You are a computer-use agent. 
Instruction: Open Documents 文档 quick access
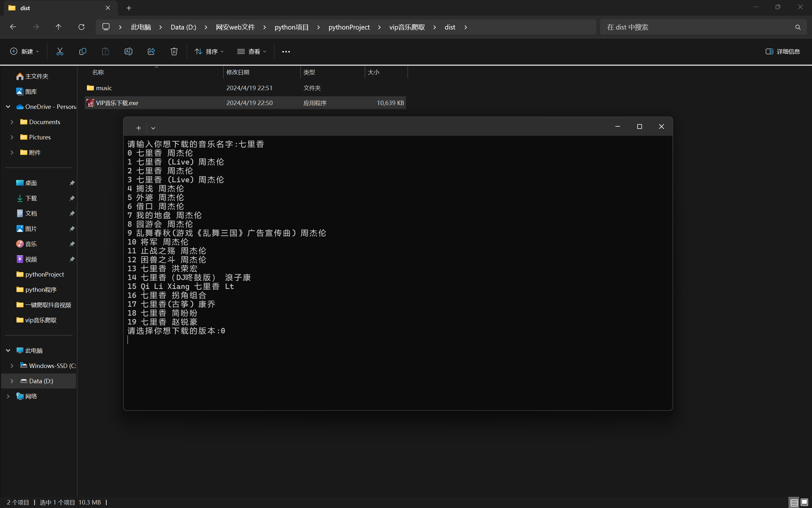click(x=27, y=213)
